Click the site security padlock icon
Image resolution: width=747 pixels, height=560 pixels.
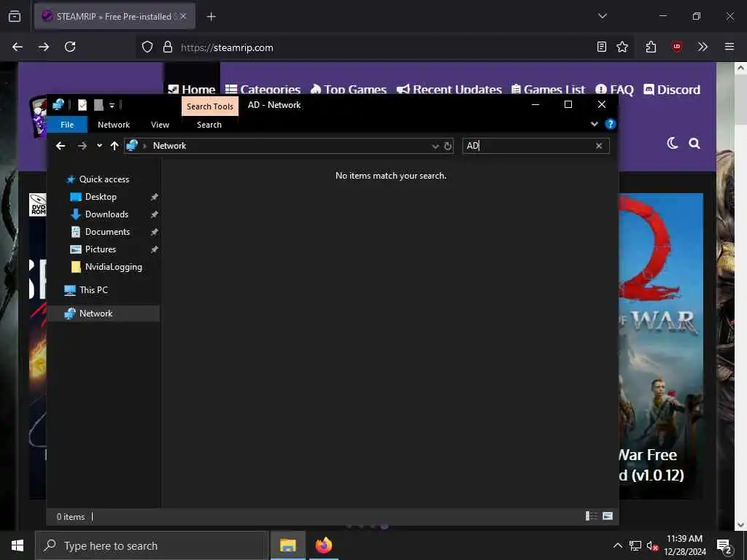(x=167, y=47)
